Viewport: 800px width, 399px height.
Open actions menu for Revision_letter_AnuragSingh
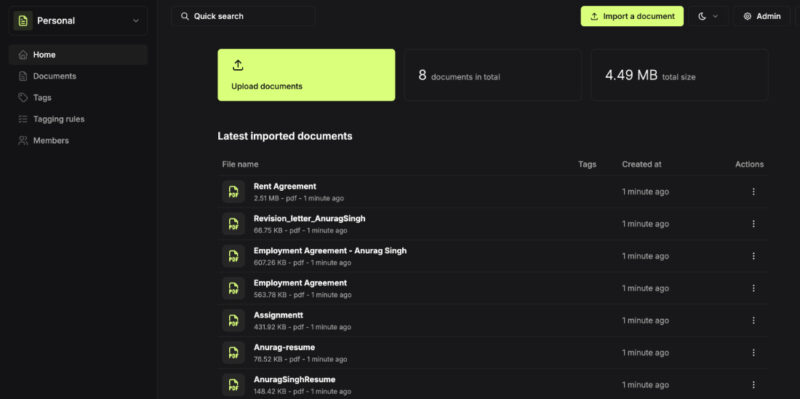tap(753, 224)
